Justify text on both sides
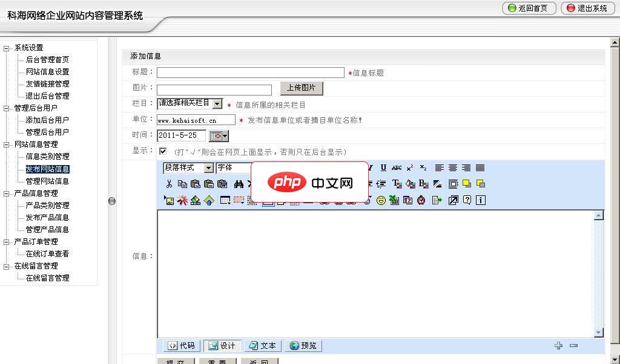Screen dimensions: 620x364 (x=480, y=167)
